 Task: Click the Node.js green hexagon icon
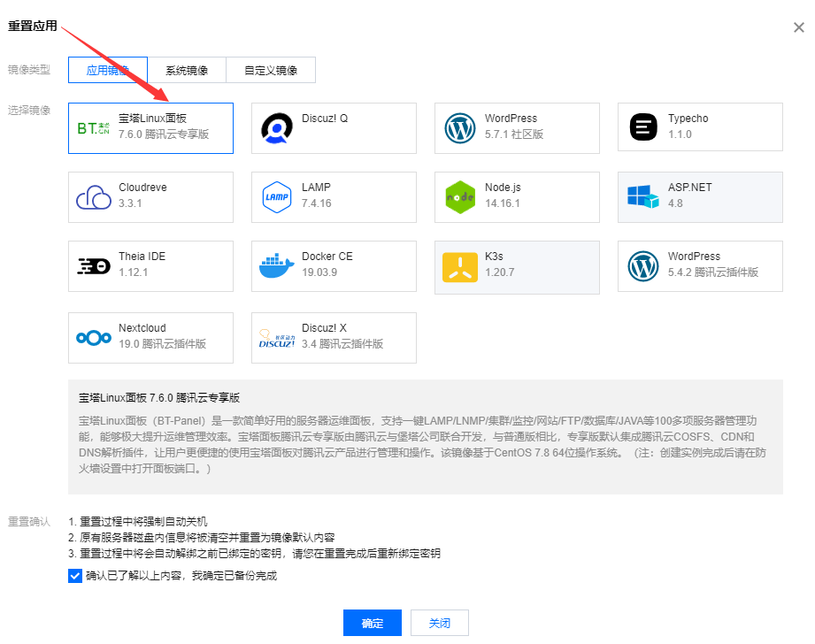coord(460,197)
